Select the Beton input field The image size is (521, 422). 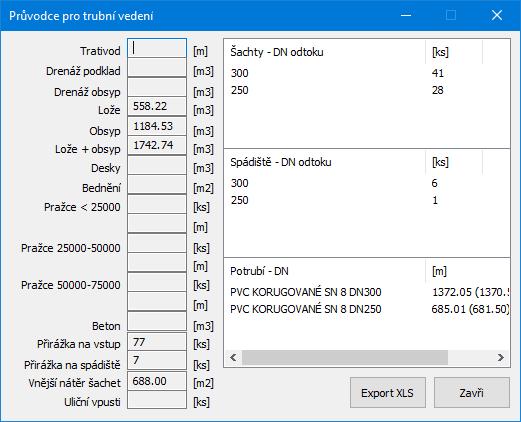[x=157, y=321]
